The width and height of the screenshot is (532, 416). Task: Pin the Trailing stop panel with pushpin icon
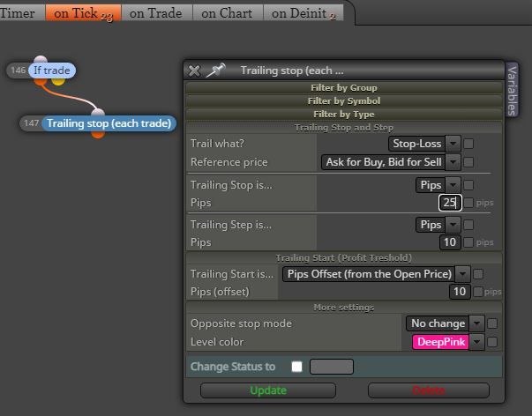[x=216, y=71]
